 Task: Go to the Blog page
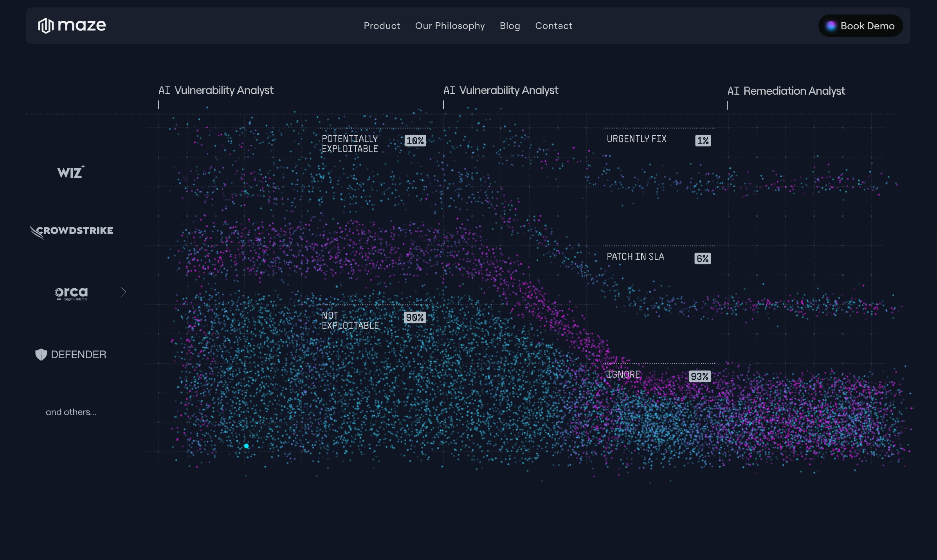tap(510, 26)
